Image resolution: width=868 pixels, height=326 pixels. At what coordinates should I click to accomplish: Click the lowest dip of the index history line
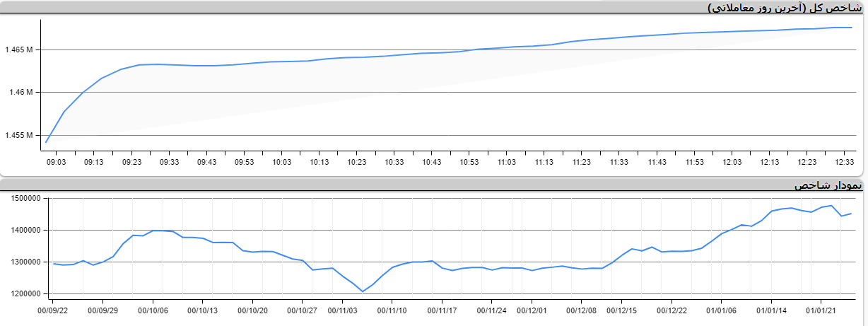click(363, 291)
